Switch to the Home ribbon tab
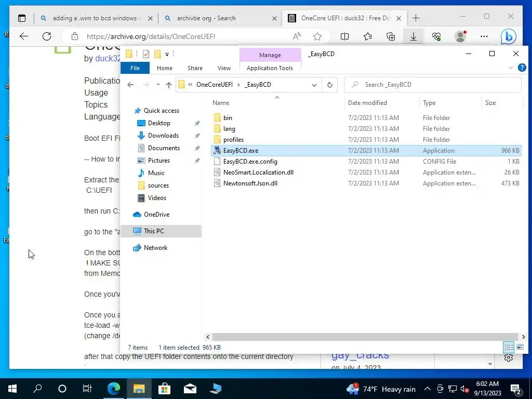 [x=165, y=68]
